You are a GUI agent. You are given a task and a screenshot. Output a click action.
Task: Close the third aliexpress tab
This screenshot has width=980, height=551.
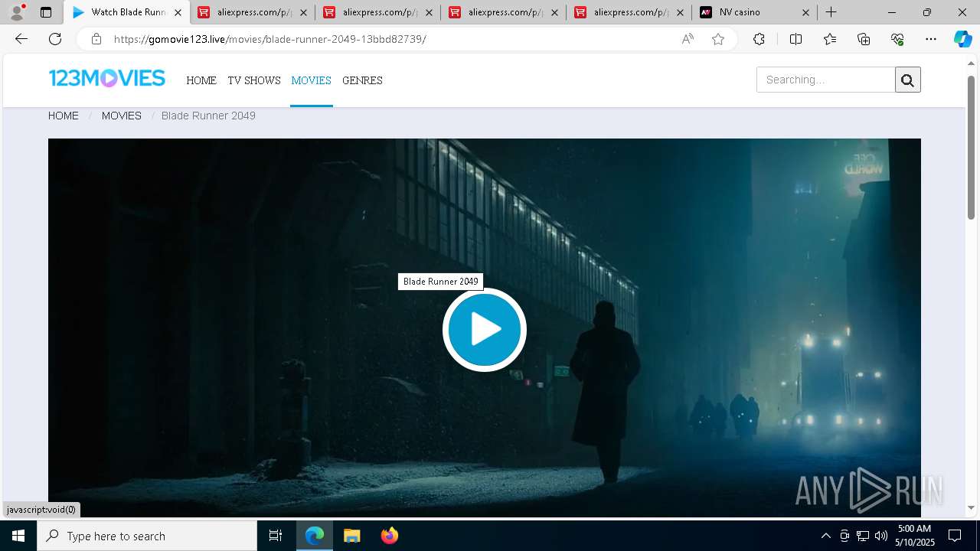point(554,12)
